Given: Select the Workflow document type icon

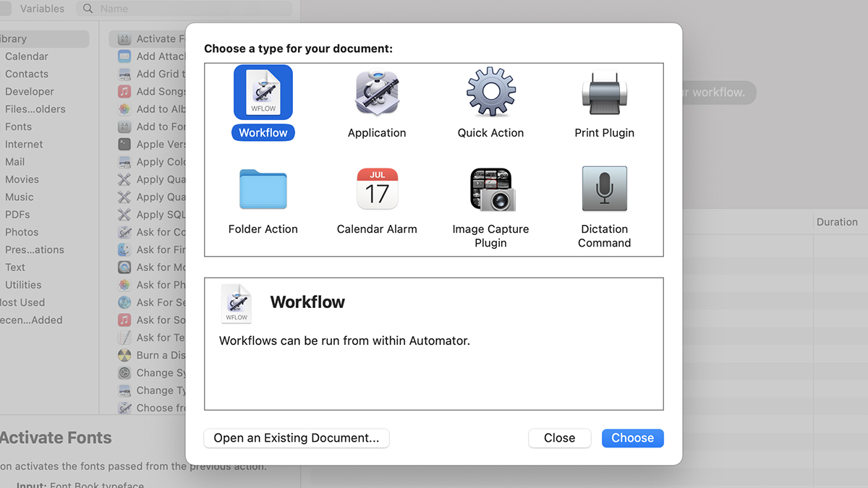Looking at the screenshot, I should pyautogui.click(x=263, y=93).
